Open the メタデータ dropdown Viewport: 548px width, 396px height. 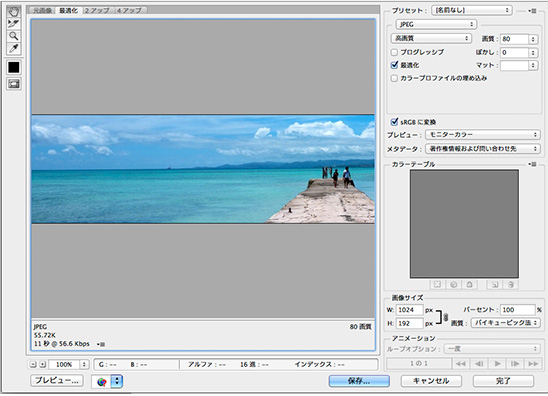point(483,149)
